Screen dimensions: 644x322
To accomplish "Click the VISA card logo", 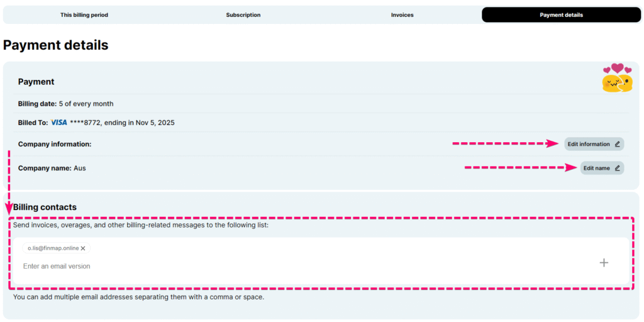I will click(x=59, y=123).
